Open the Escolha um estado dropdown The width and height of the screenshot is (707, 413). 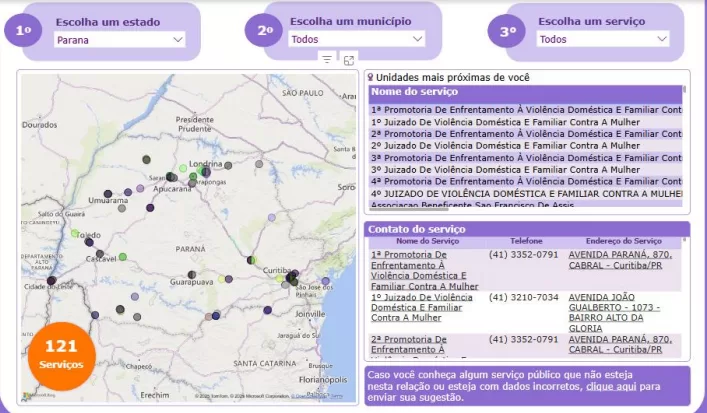[x=120, y=40]
